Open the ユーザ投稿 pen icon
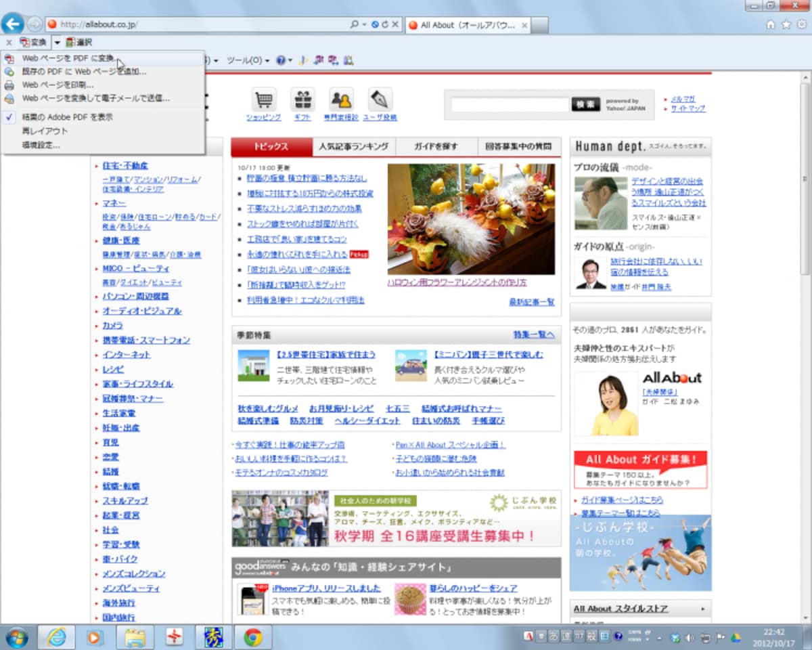 [380, 100]
